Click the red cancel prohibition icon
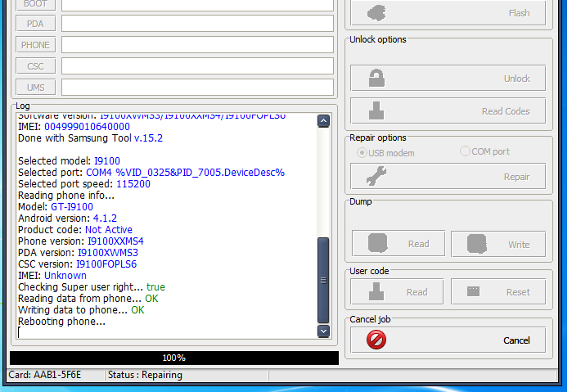This screenshot has width=572, height=392. pyautogui.click(x=376, y=340)
